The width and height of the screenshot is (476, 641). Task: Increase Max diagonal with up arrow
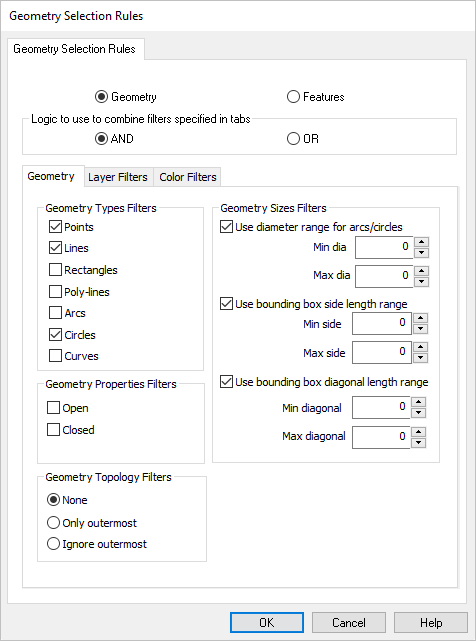point(418,432)
